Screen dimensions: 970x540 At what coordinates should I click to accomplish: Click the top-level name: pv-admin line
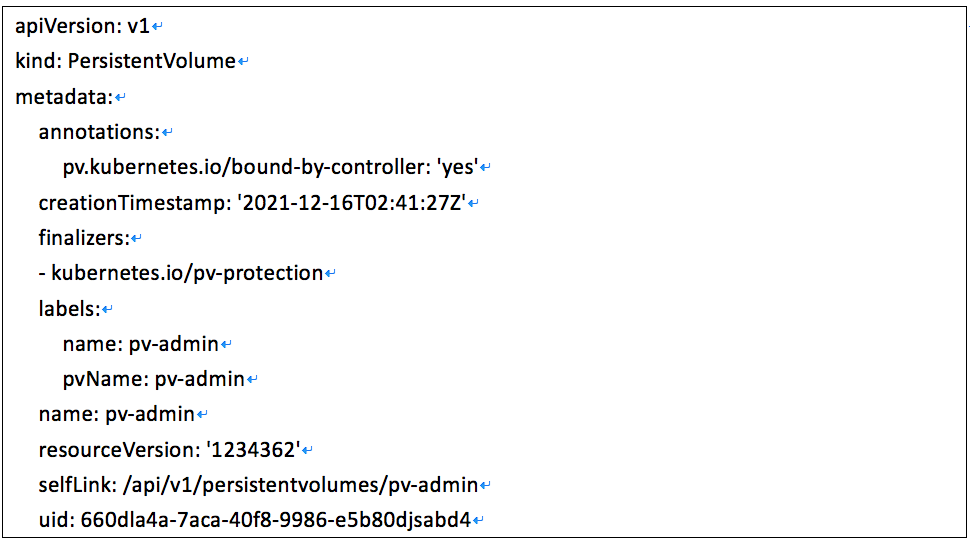pos(116,414)
